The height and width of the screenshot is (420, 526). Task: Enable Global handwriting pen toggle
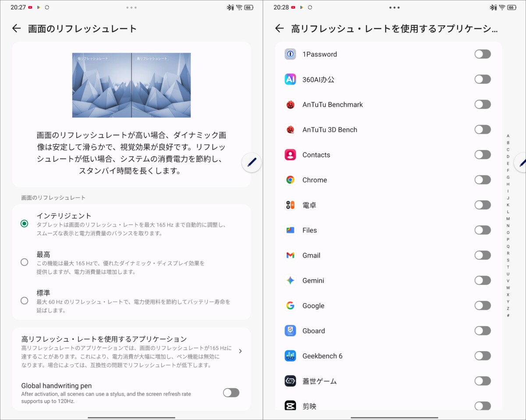pyautogui.click(x=231, y=393)
